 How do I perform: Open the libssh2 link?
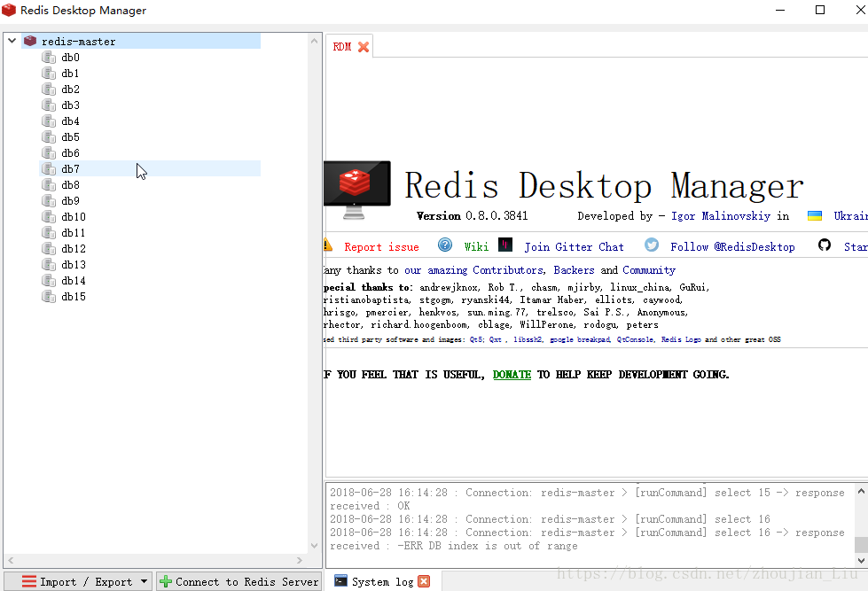(x=528, y=339)
